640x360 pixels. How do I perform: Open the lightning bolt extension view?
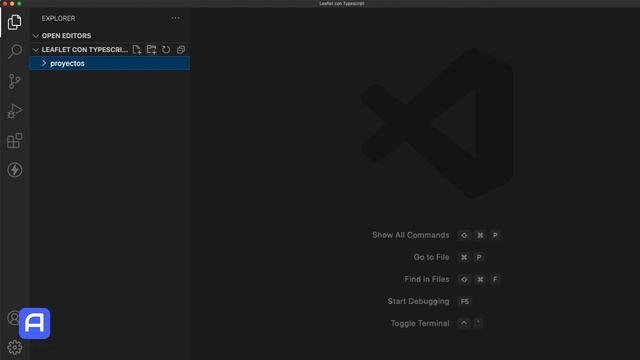click(15, 170)
